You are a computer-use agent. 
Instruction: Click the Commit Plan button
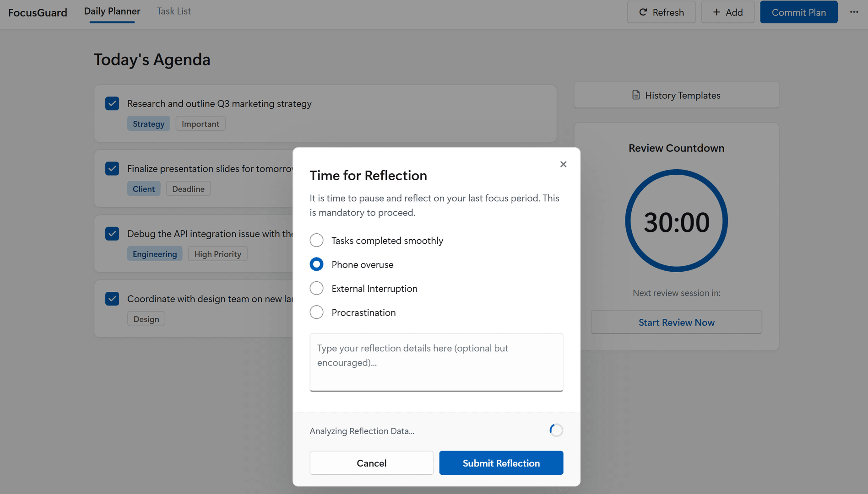[798, 12]
